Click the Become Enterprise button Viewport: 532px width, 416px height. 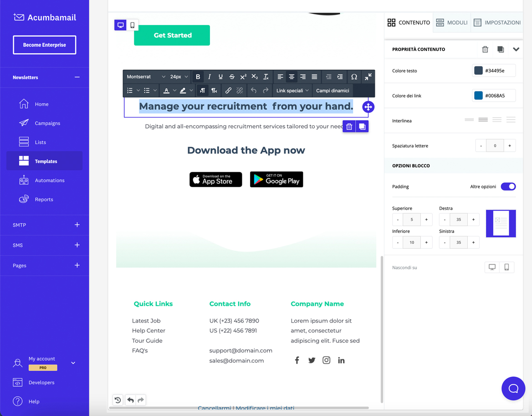[44, 45]
